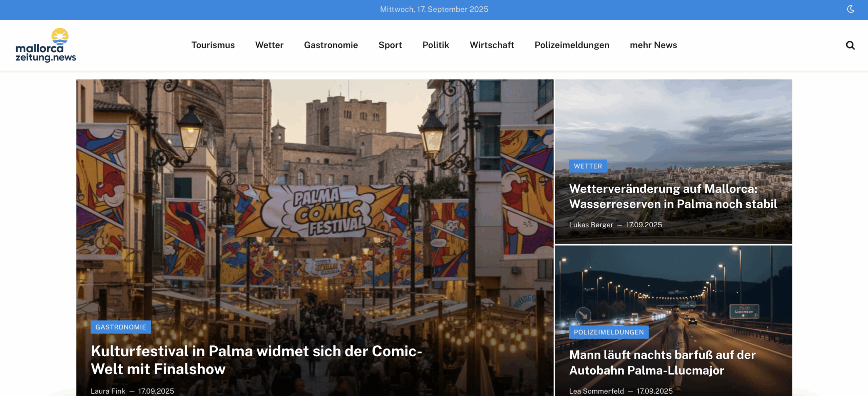Expand the mehr News menu
The image size is (868, 396).
coord(653,45)
